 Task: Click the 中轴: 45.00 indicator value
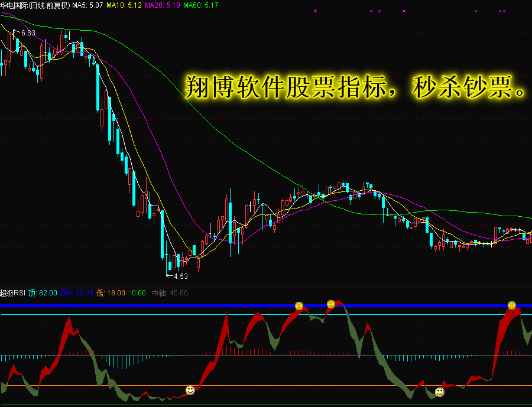[170, 293]
